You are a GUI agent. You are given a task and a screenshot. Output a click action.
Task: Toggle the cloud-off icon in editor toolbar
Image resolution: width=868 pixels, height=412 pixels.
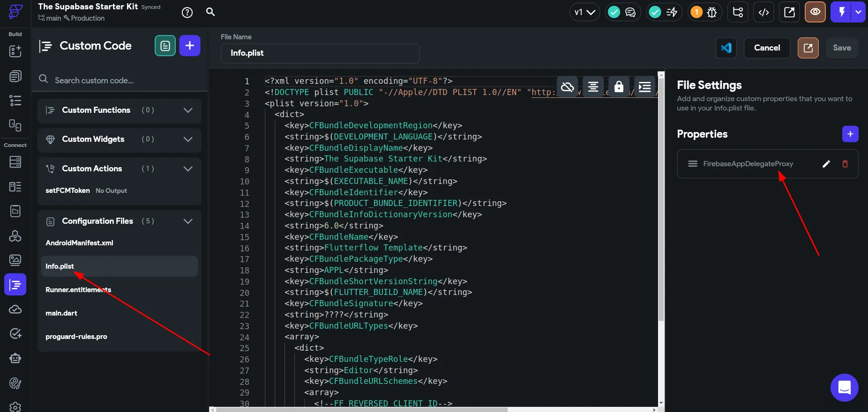click(x=567, y=87)
